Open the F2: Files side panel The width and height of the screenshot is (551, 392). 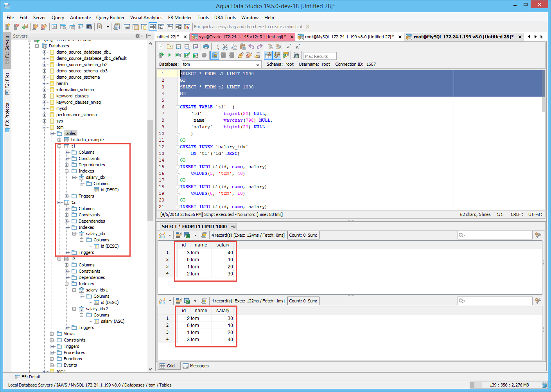click(7, 83)
